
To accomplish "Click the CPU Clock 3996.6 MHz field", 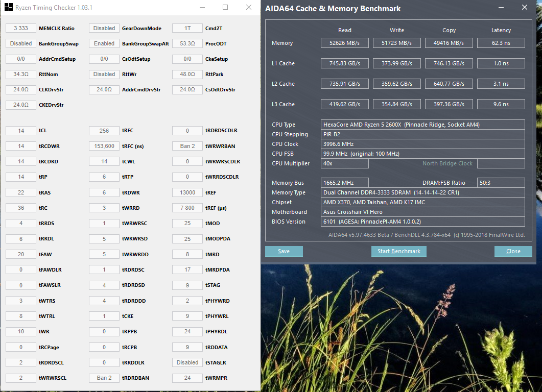I will pyautogui.click(x=423, y=143).
